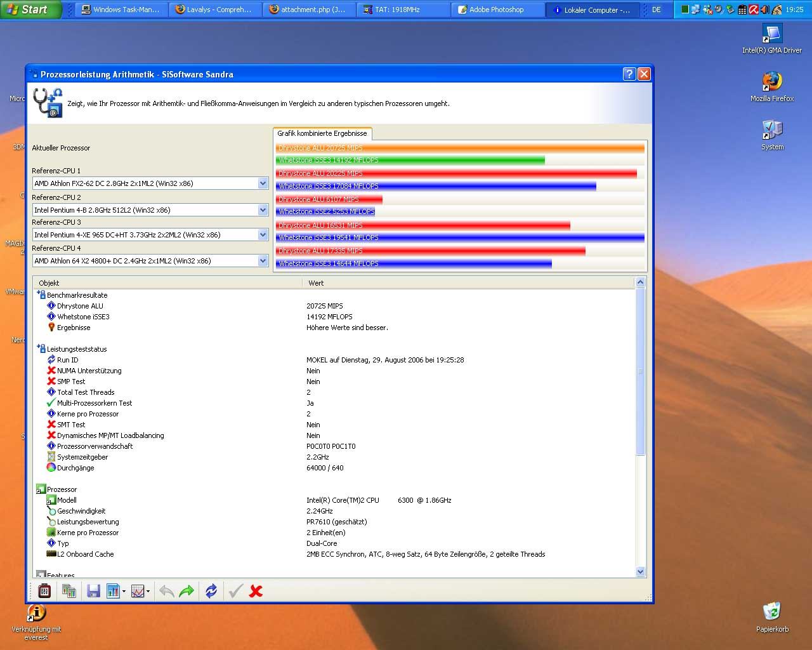
Task: Click the results list scroll-down arrow
Action: [640, 571]
